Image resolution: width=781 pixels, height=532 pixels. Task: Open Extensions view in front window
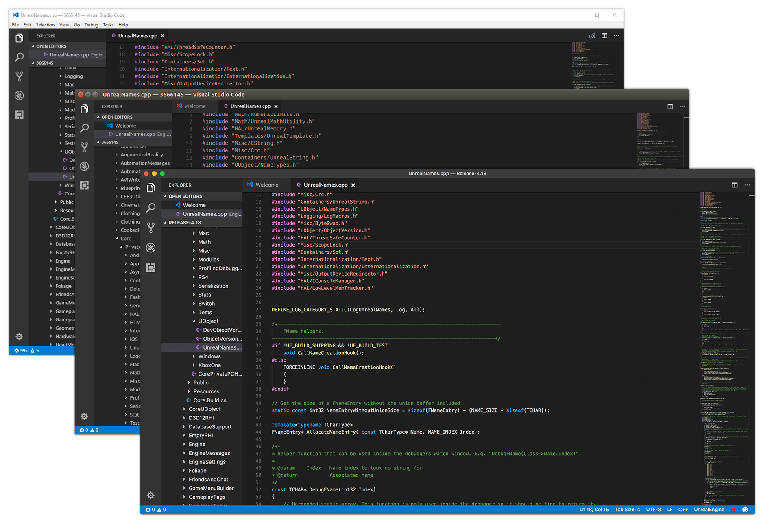[x=151, y=268]
